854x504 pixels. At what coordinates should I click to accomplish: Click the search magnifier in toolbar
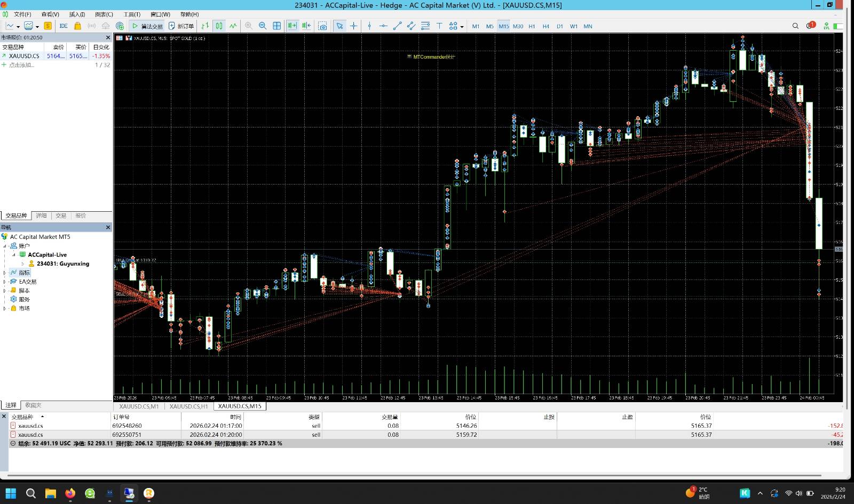tap(795, 26)
